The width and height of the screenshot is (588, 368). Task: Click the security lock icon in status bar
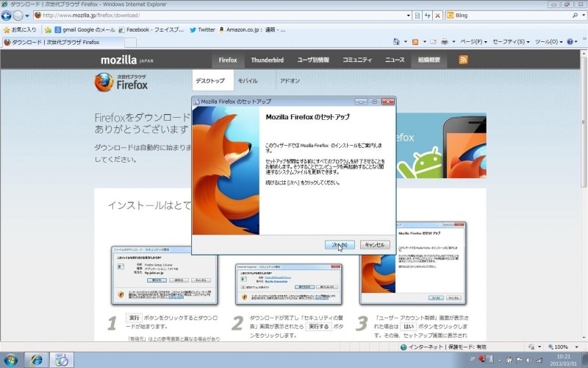pos(531,347)
